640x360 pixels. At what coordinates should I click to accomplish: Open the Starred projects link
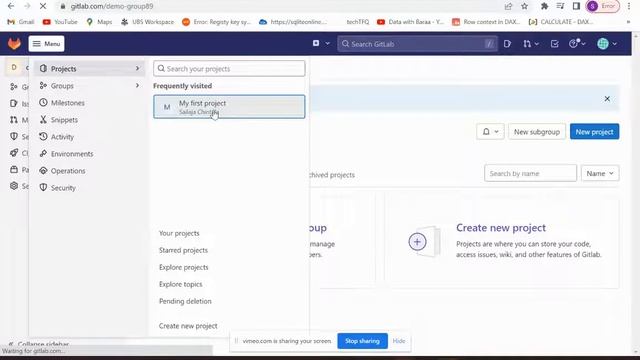pyautogui.click(x=183, y=250)
